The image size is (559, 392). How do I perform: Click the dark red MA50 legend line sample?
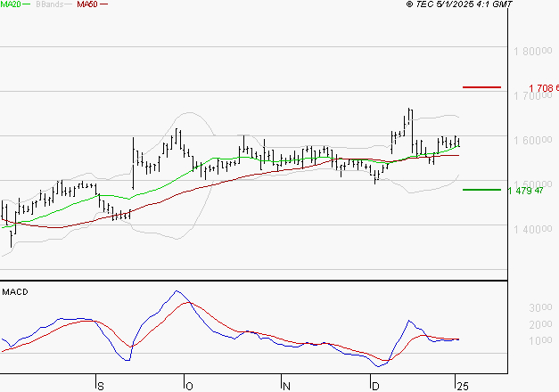pyautogui.click(x=103, y=4)
